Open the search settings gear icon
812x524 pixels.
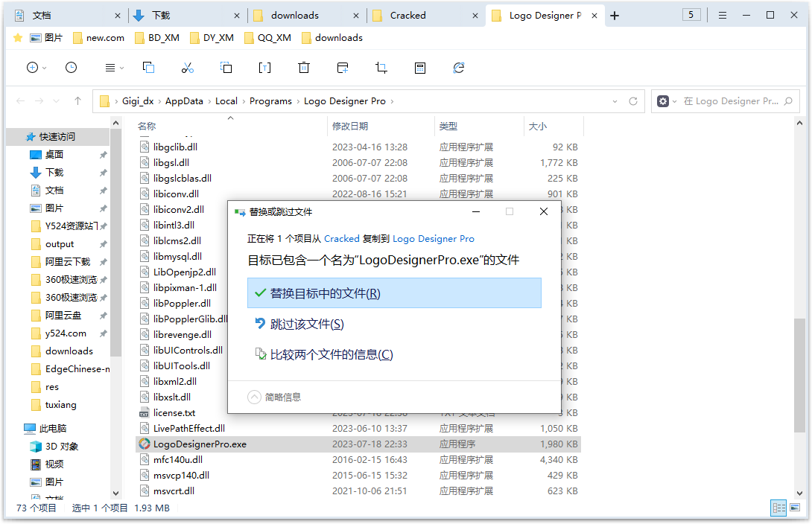(663, 101)
